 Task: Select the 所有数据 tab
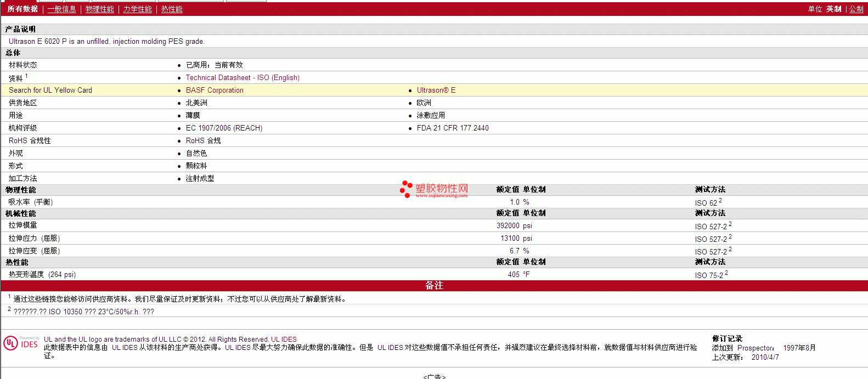[x=22, y=9]
